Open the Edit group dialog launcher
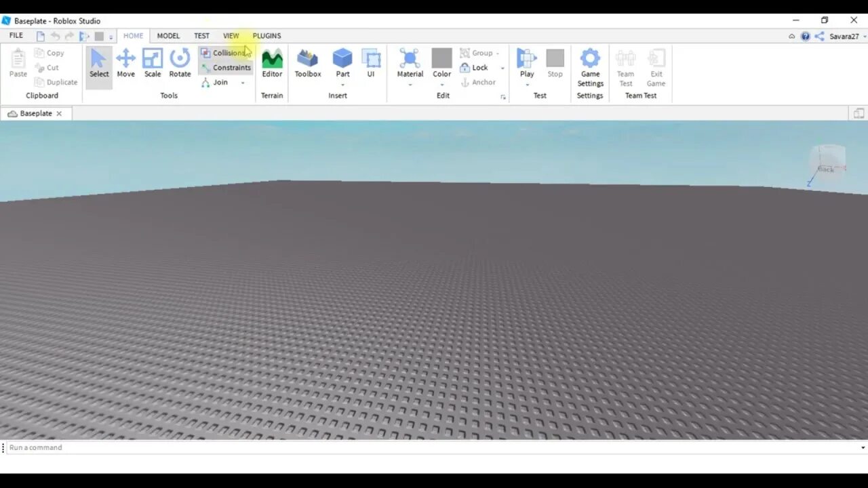 (x=503, y=98)
